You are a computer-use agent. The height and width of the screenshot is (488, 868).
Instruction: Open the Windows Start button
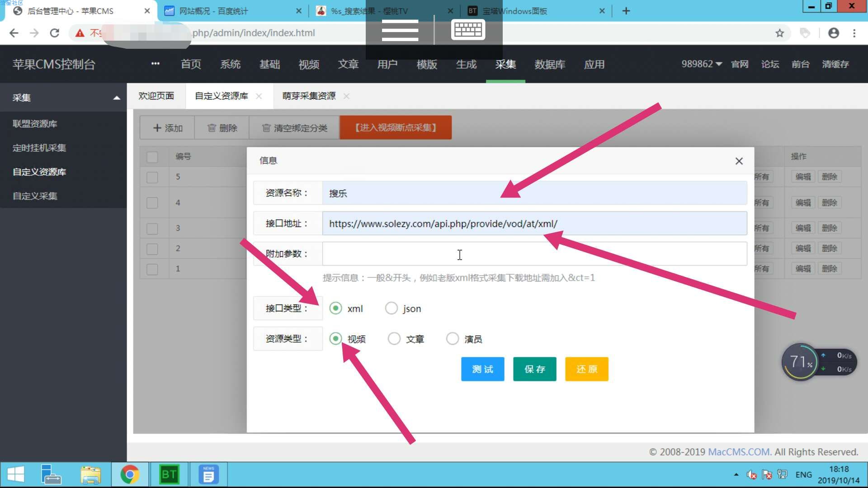coord(16,474)
